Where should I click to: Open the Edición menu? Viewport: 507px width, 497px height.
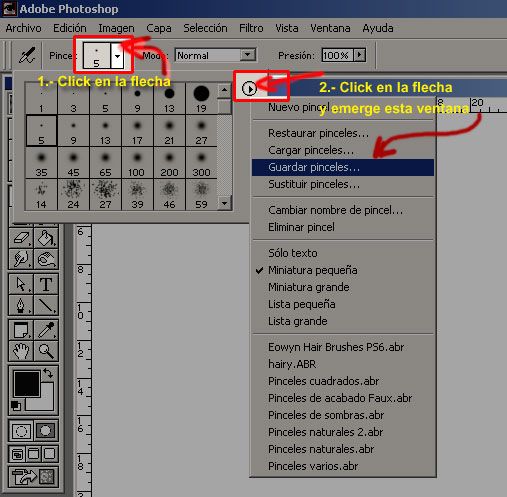[x=70, y=28]
